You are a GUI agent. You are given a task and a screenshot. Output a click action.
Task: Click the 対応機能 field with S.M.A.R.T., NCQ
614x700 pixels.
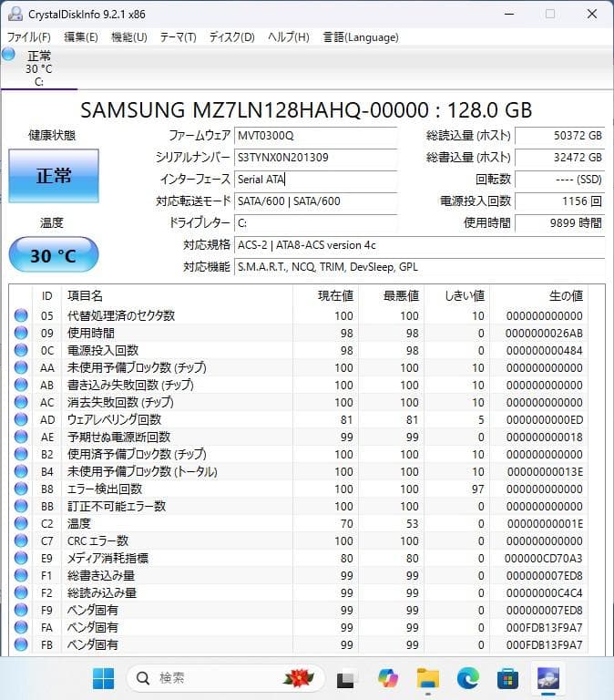pos(419,267)
